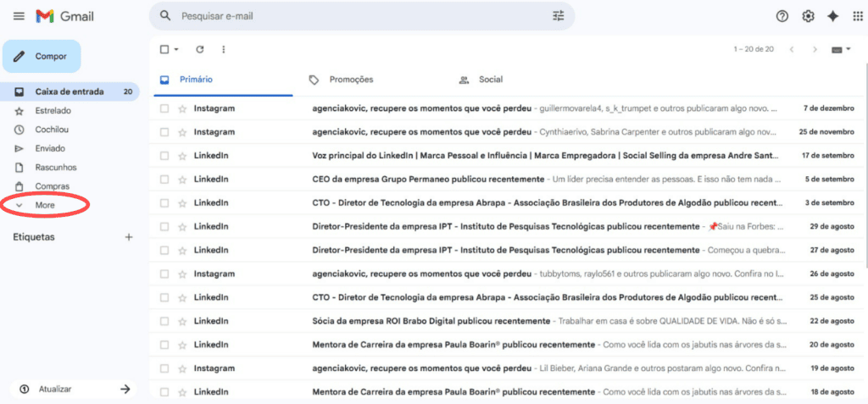Open the input tools keyboard dropdown
The width and height of the screenshot is (868, 404).
(x=842, y=49)
